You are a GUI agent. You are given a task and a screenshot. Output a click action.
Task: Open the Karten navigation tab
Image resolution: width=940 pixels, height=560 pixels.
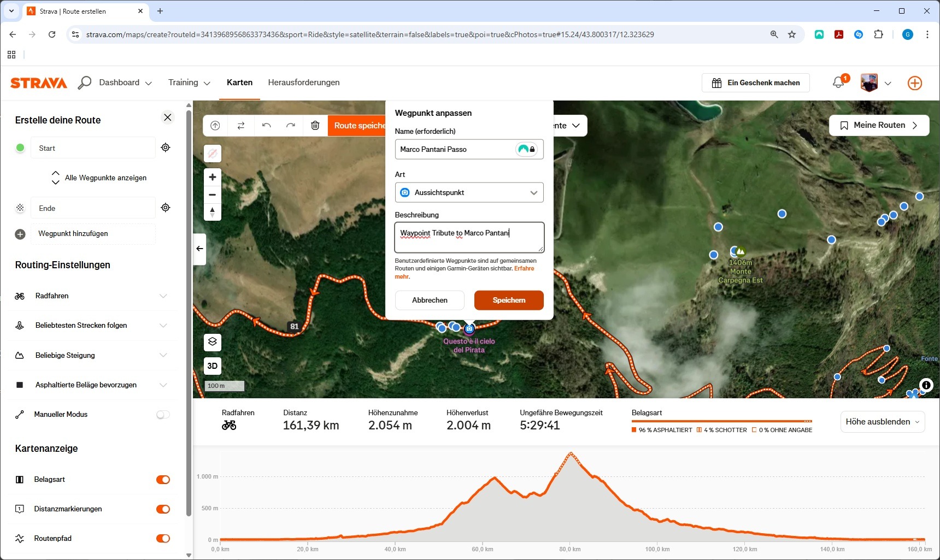(x=239, y=82)
